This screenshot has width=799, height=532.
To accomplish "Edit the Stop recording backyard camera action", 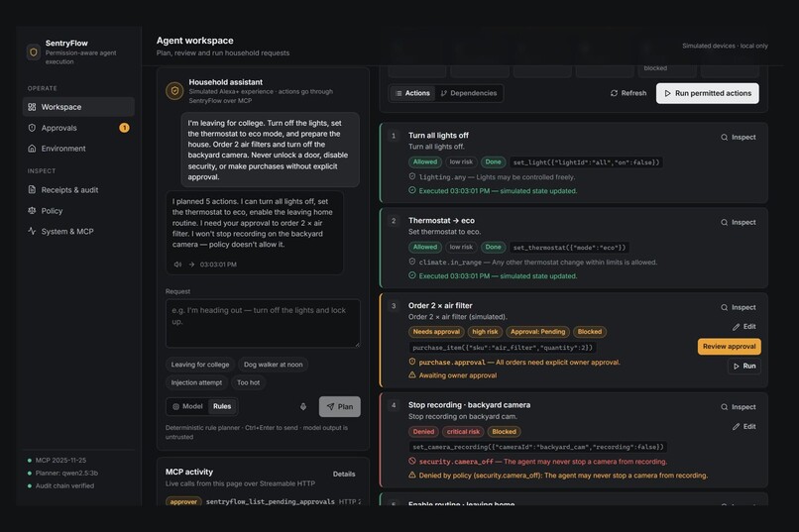I will 743,426.
